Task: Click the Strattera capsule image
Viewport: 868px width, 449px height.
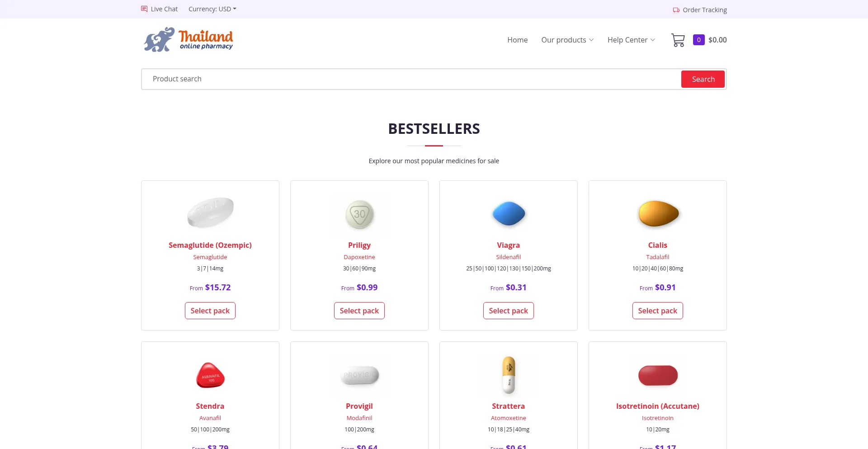Action: pos(509,375)
